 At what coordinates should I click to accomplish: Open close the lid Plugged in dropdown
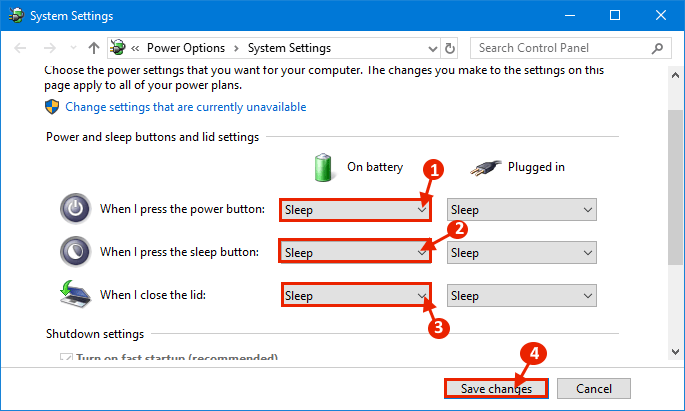(522, 296)
